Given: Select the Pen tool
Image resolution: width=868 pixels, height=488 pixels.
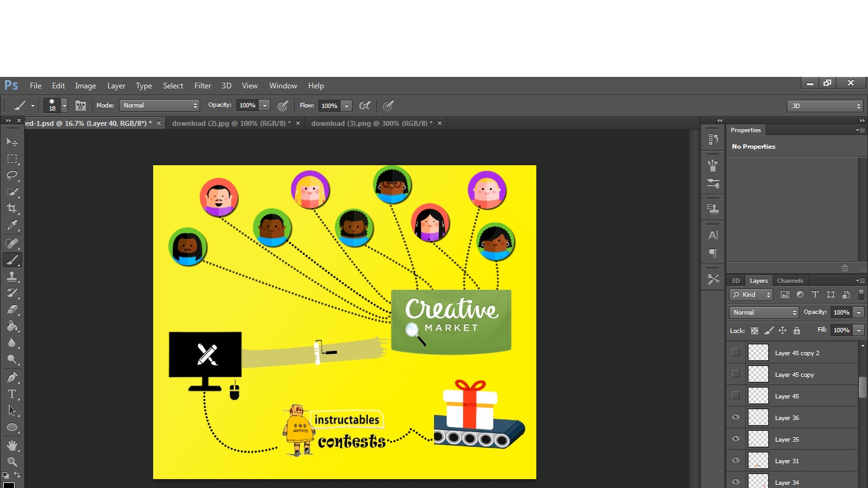Looking at the screenshot, I should pos(12,377).
